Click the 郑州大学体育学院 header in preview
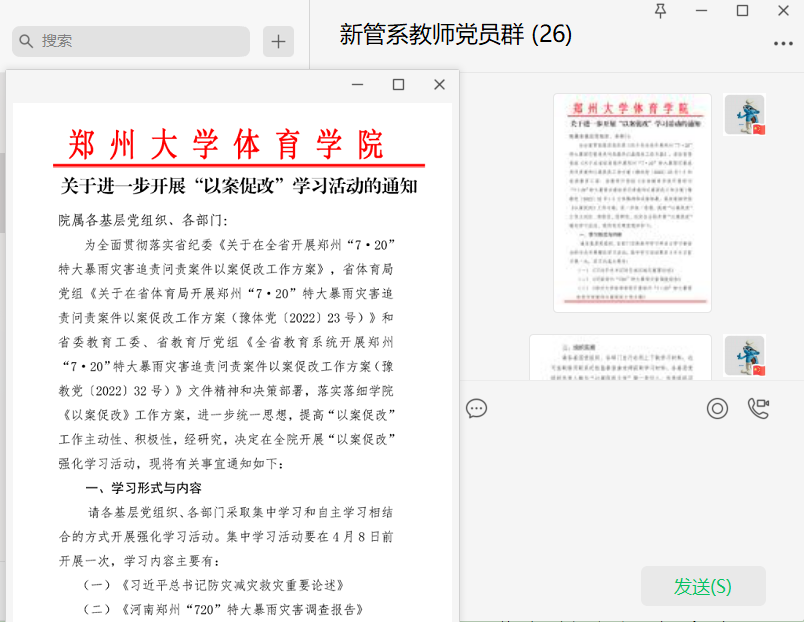 (x=227, y=145)
